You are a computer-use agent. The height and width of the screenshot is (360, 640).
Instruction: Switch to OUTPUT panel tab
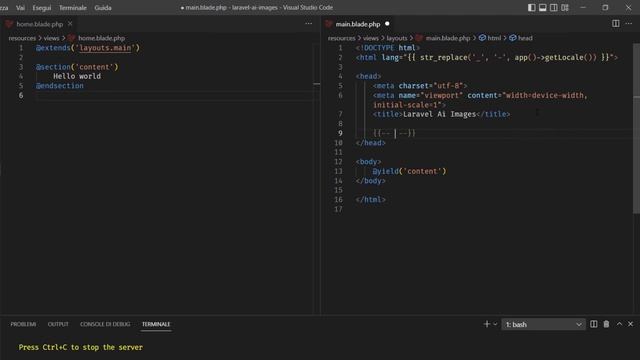coord(58,324)
